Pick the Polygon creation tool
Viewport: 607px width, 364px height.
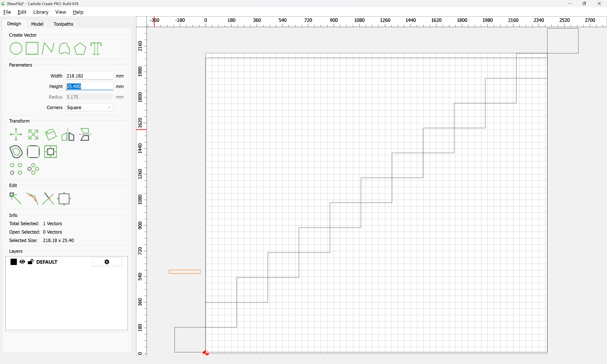pyautogui.click(x=80, y=48)
